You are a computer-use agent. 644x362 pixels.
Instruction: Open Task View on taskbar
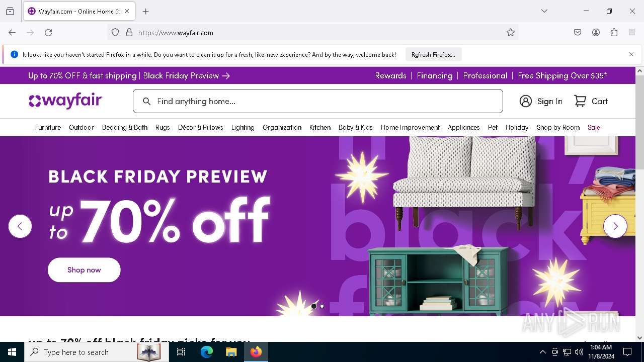point(181,352)
